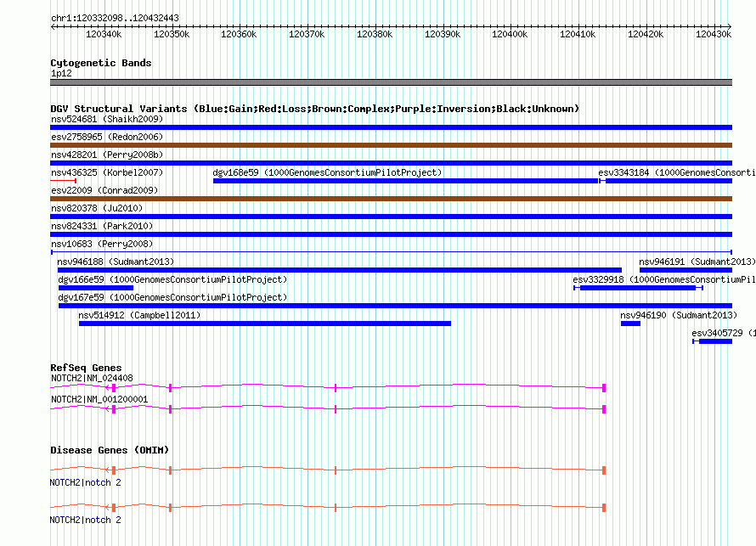The width and height of the screenshot is (756, 546).
Task: Click the brown esv22009 (Conrad2009) complex variant
Action: (x=391, y=199)
